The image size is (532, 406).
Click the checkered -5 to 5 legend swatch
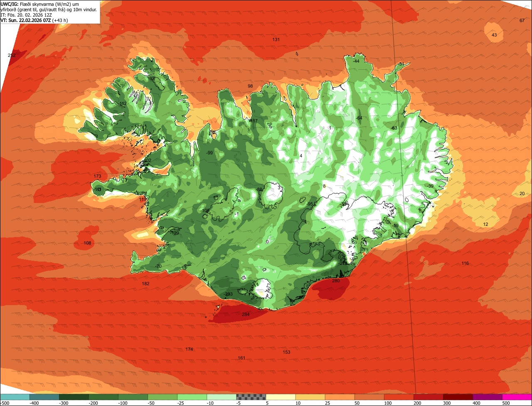point(251,397)
